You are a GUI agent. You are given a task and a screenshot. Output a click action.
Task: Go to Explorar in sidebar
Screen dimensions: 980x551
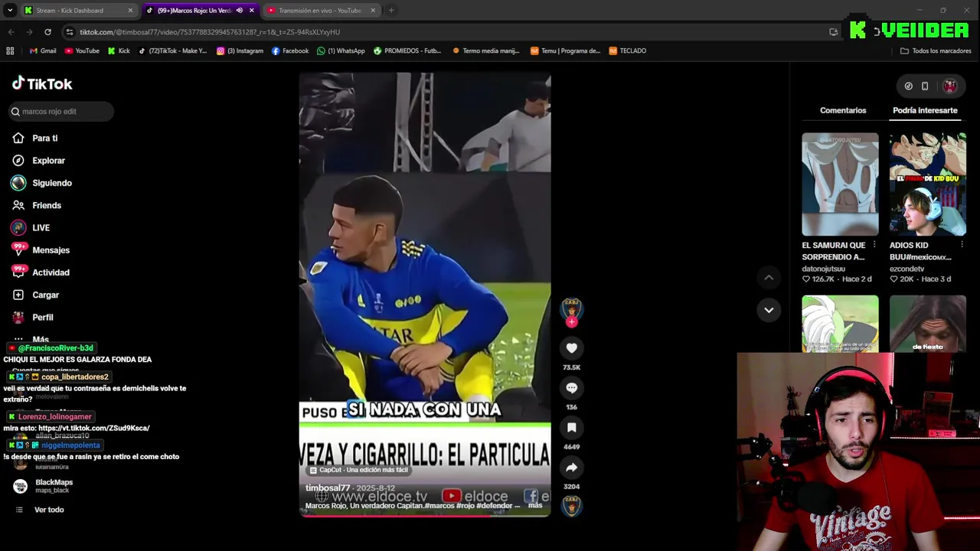(48, 161)
